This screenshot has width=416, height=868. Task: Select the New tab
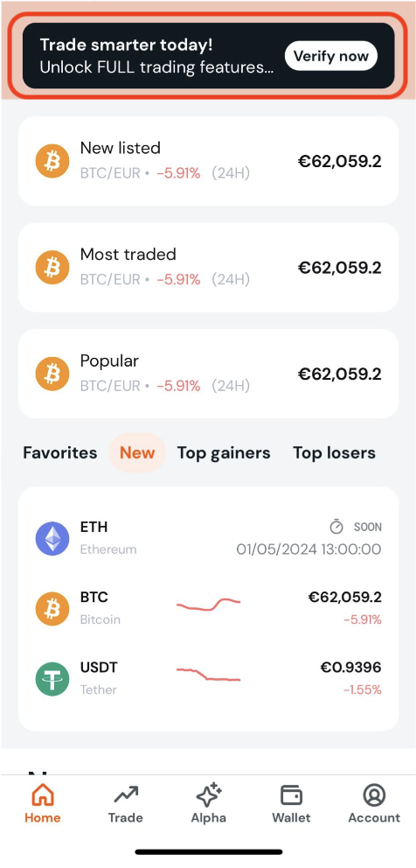click(137, 453)
